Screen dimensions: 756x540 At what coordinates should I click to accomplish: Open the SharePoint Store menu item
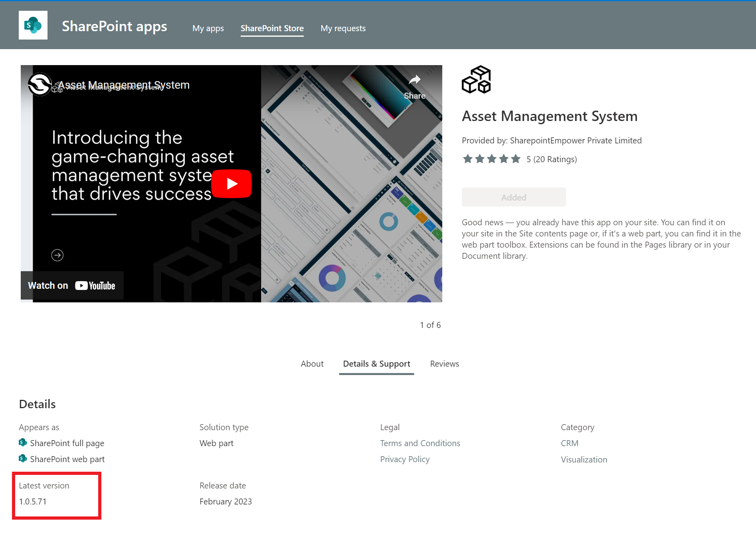click(x=272, y=28)
